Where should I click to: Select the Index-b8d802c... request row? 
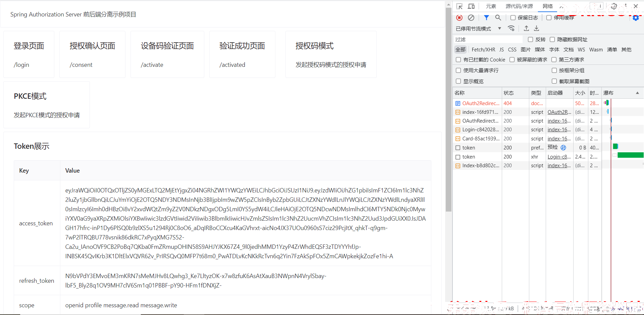548,166
